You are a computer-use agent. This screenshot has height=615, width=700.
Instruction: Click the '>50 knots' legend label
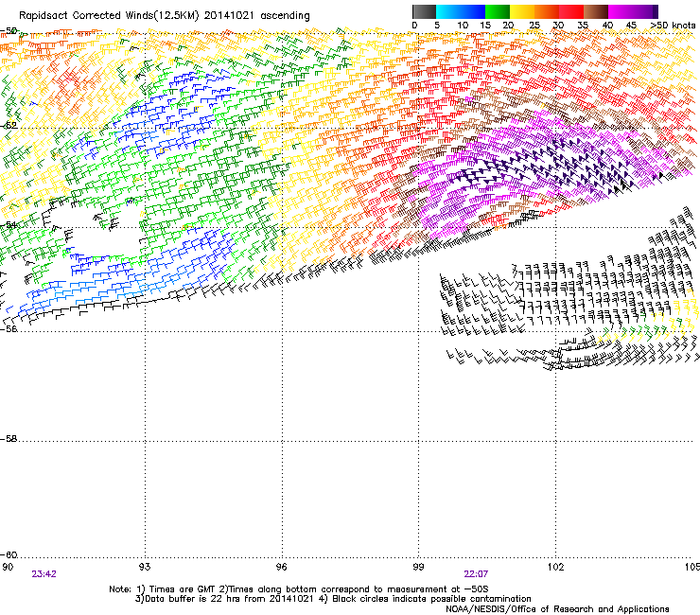[x=673, y=26]
